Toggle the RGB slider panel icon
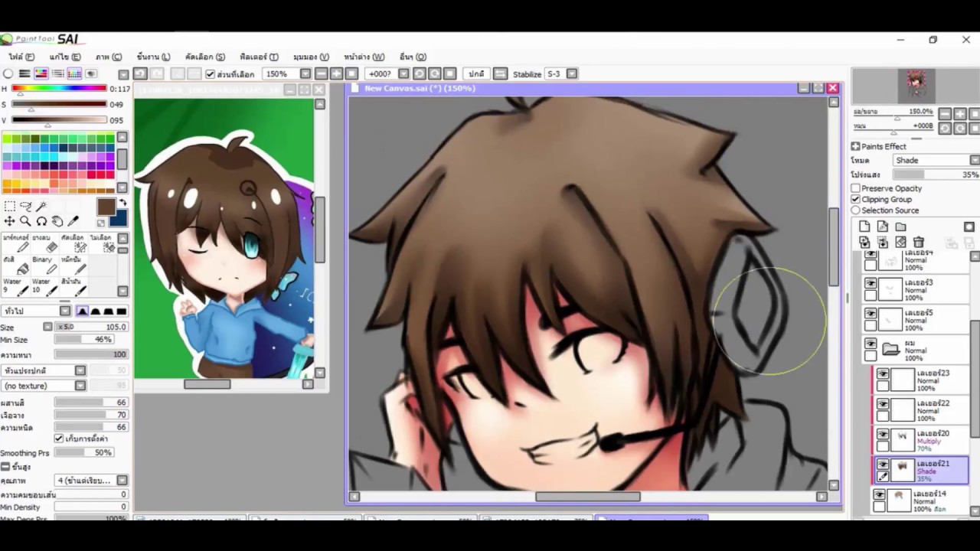 tap(24, 74)
